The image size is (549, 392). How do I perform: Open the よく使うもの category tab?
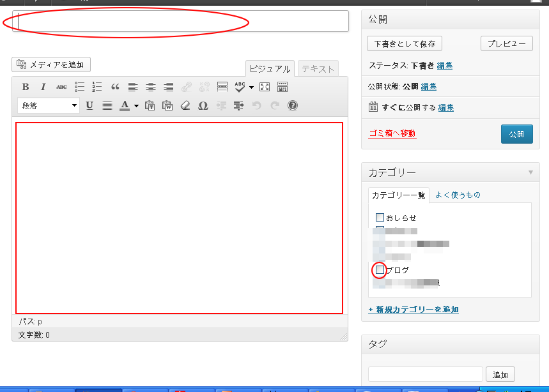pos(458,195)
